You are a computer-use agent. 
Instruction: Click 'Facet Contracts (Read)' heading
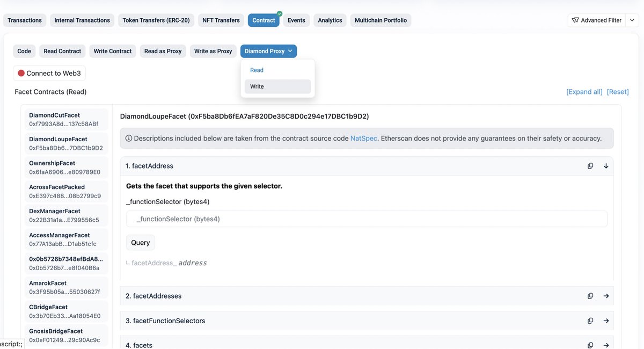50,92
